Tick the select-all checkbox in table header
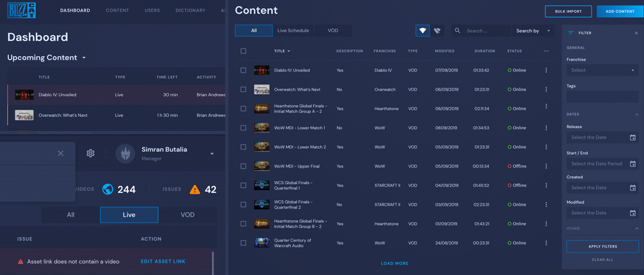 (x=243, y=51)
